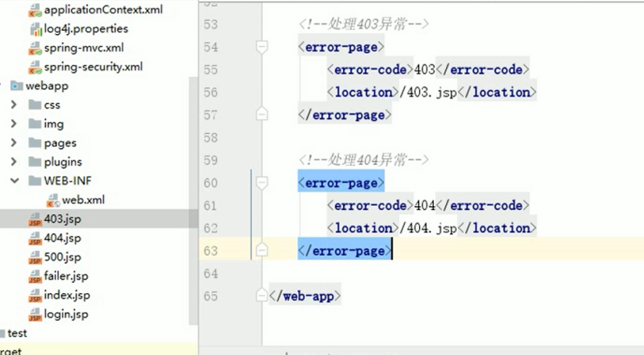Image resolution: width=644 pixels, height=355 pixels.
Task: Click the 404.jsp JSP icon
Action: coord(35,239)
